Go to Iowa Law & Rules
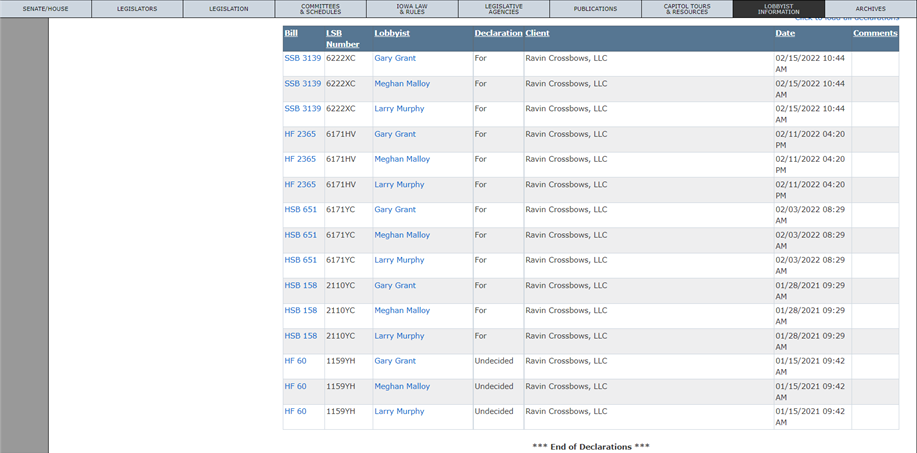 (x=412, y=9)
